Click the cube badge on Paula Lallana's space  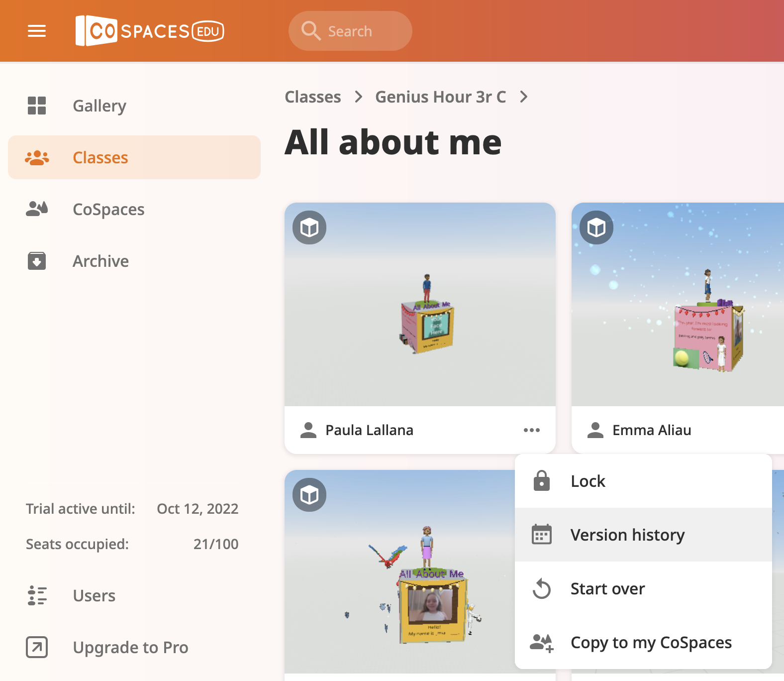pyautogui.click(x=309, y=228)
